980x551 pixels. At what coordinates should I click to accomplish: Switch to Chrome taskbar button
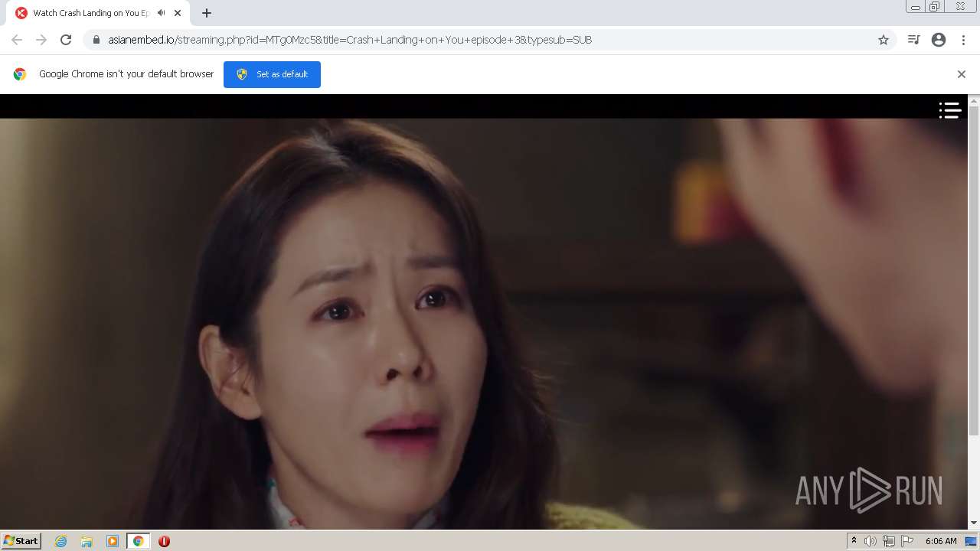(138, 541)
